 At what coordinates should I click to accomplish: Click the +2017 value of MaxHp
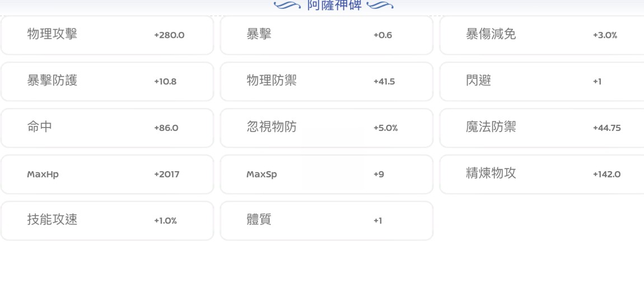[167, 175]
